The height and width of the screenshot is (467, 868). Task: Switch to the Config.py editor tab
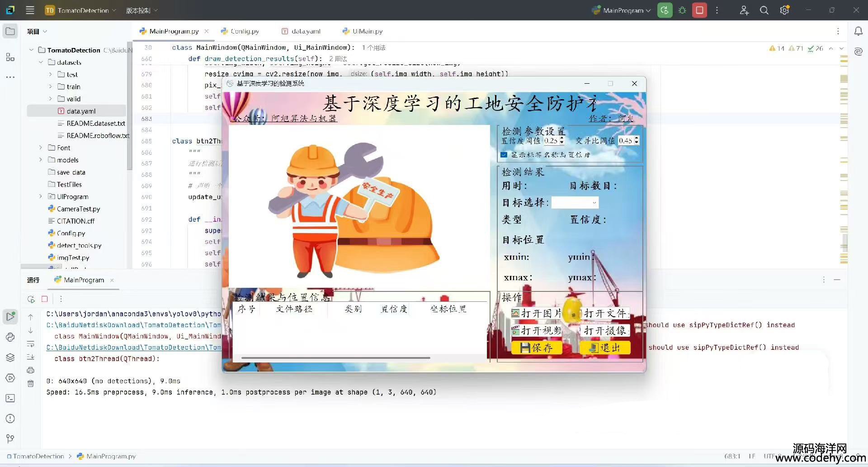240,31
